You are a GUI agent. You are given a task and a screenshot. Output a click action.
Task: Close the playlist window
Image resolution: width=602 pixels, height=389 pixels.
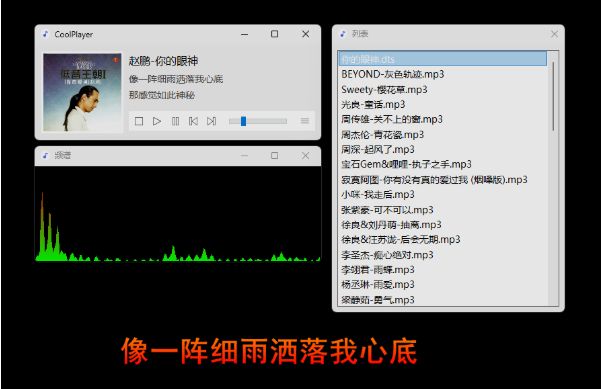554,34
